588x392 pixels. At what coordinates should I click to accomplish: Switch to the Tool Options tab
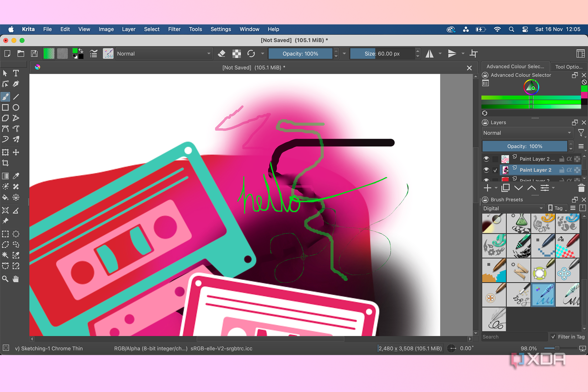(x=568, y=66)
